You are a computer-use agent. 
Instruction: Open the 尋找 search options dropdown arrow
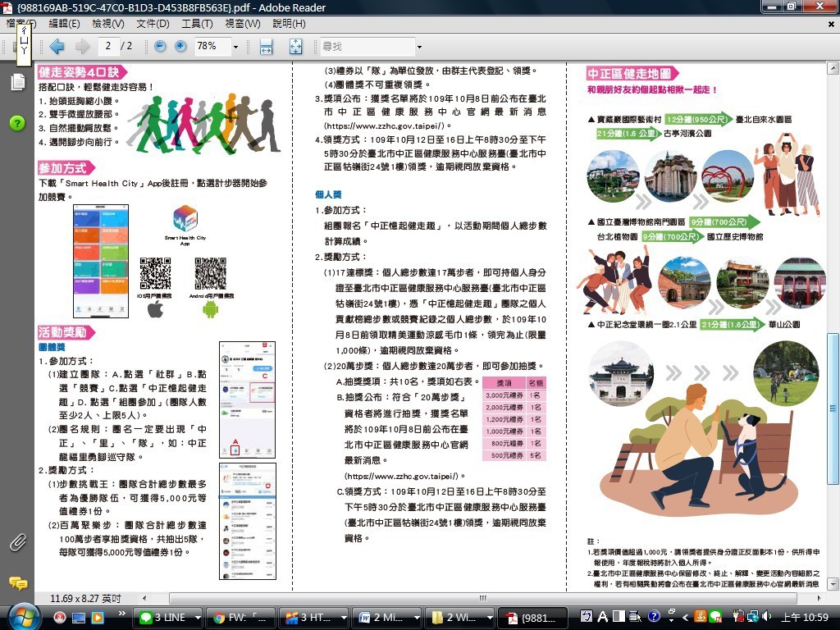(x=419, y=47)
